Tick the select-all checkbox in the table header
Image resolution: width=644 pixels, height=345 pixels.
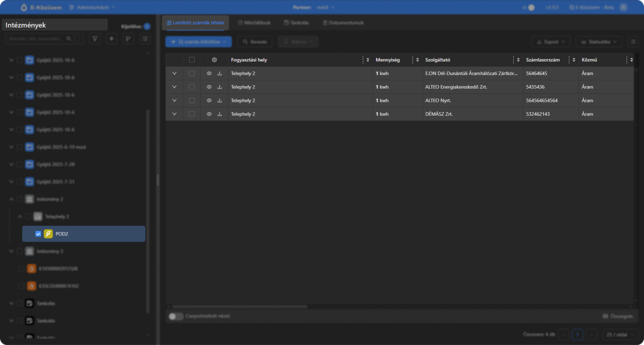[192, 60]
